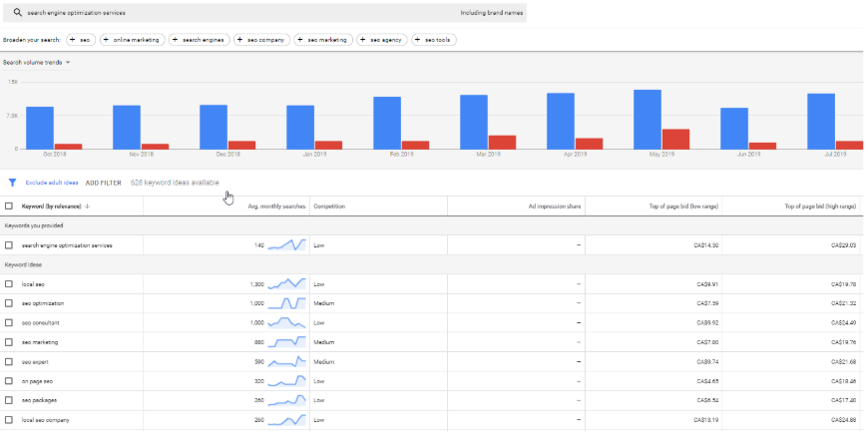Check the 'local seo company' row checkbox
Viewport: 868px width, 433px height.
click(x=8, y=420)
